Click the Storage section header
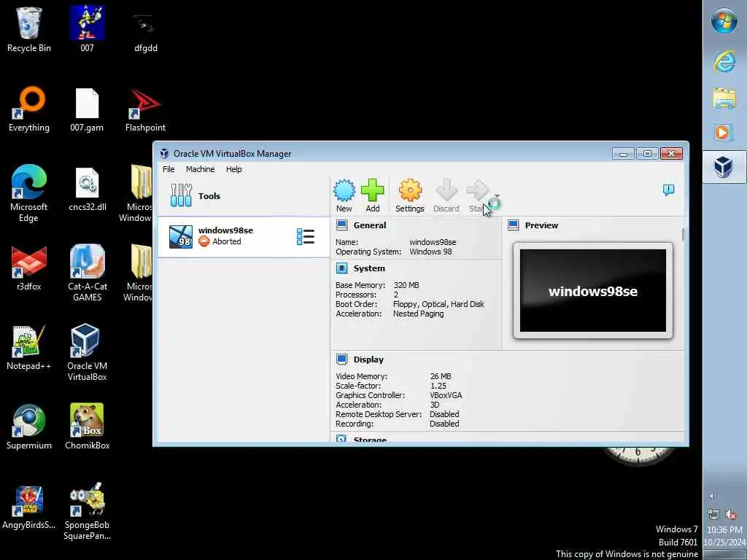The height and width of the screenshot is (560, 747). point(370,439)
